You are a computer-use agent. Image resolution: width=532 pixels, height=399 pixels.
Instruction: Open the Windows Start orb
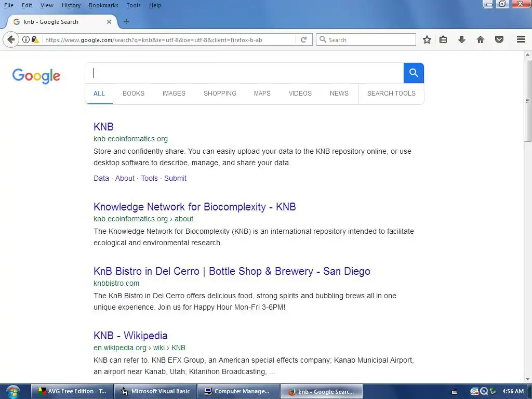pos(12,392)
